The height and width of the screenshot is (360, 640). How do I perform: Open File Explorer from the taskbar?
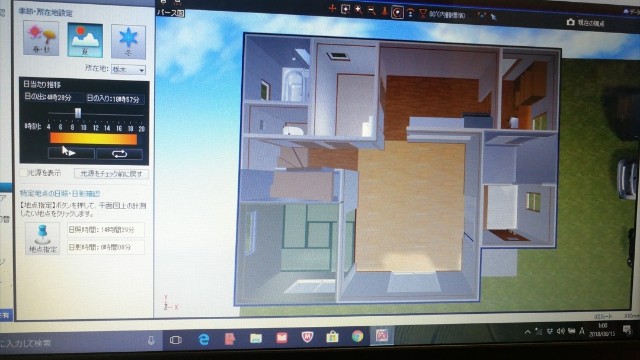(x=256, y=338)
